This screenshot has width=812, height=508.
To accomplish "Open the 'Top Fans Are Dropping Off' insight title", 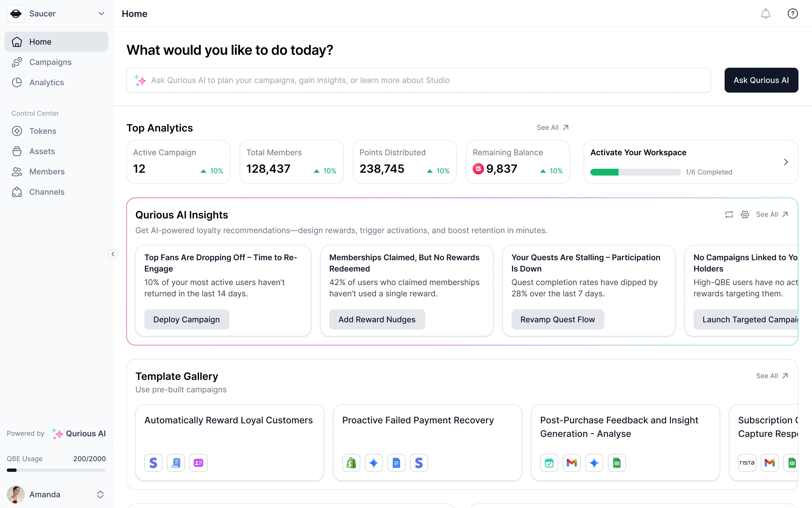I will (220, 263).
